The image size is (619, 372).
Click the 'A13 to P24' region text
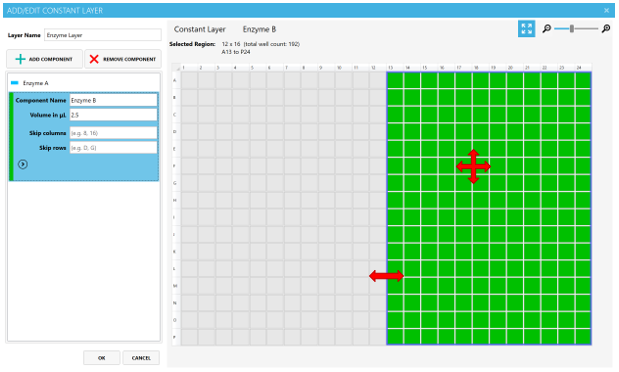point(236,52)
